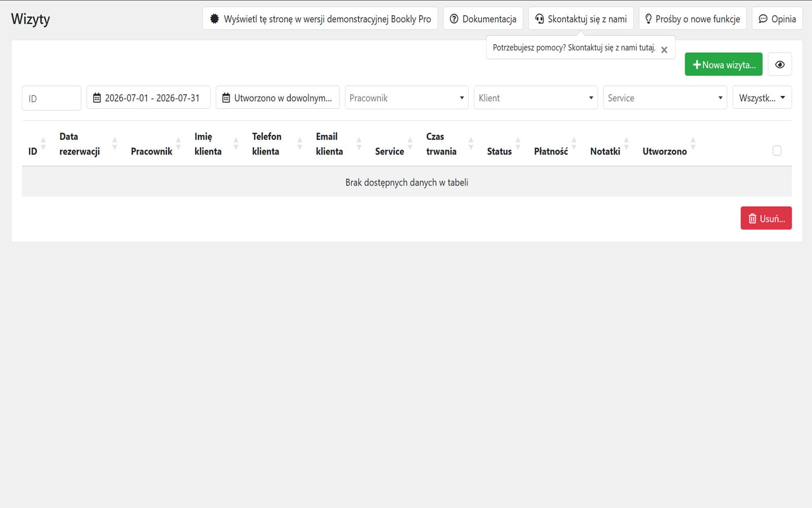Toggle column visibility eye icon
Screen dimensions: 812x508
pyautogui.click(x=780, y=65)
